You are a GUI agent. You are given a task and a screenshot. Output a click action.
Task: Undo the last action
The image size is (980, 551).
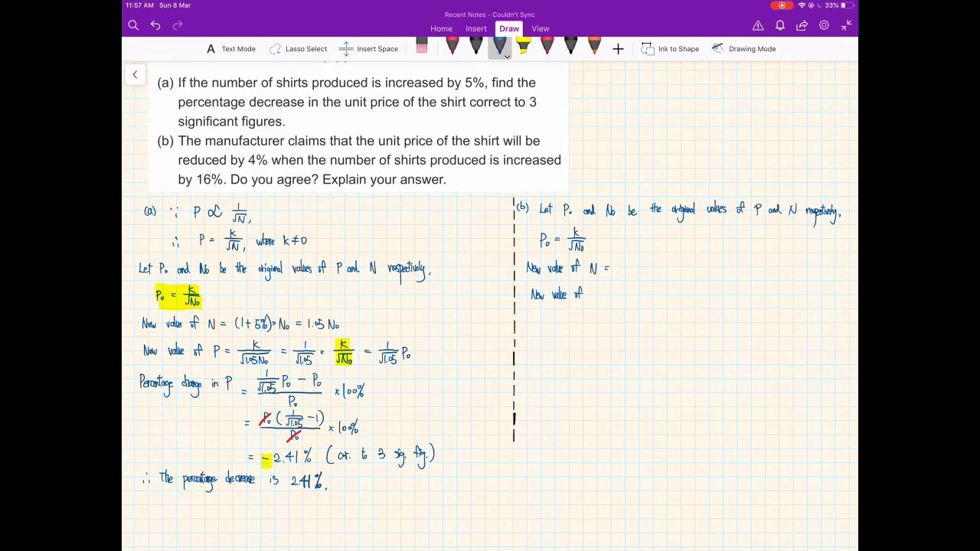(155, 26)
